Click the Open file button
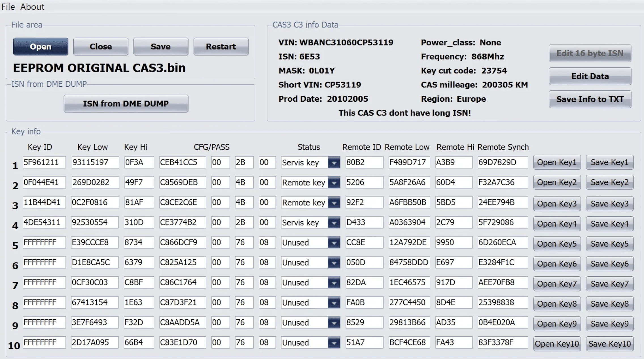644x359 pixels. pyautogui.click(x=41, y=46)
